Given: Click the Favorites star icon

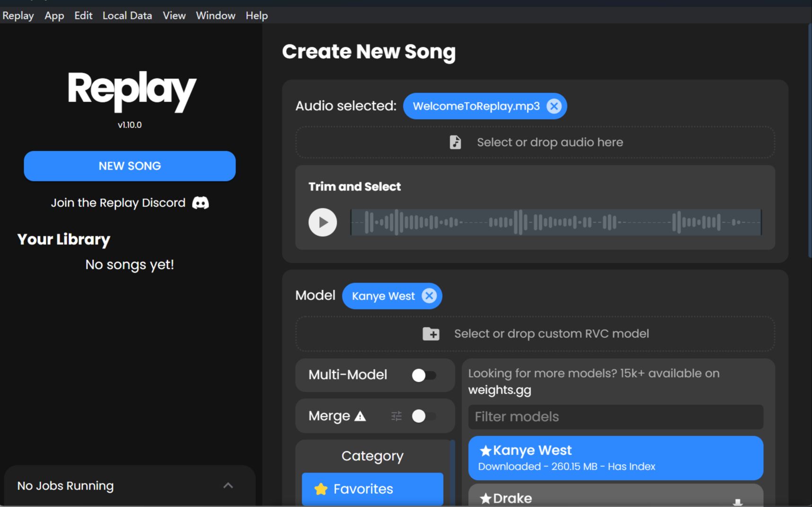Looking at the screenshot, I should coord(321,489).
